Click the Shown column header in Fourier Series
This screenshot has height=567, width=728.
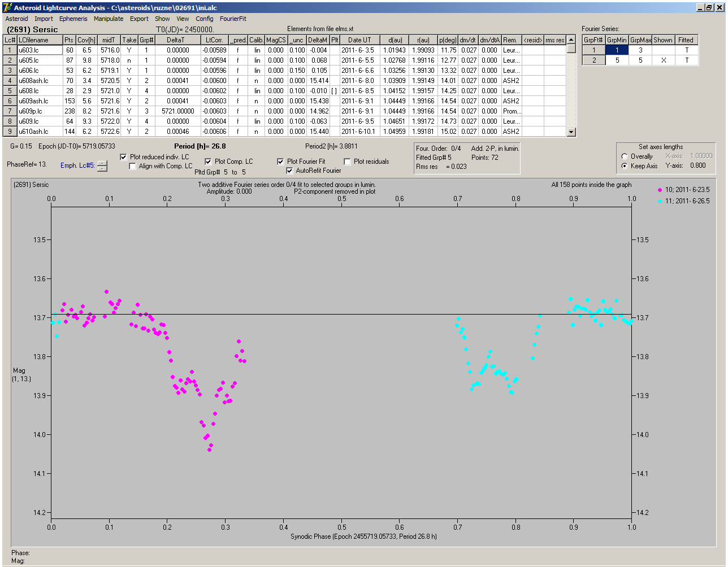(x=663, y=40)
